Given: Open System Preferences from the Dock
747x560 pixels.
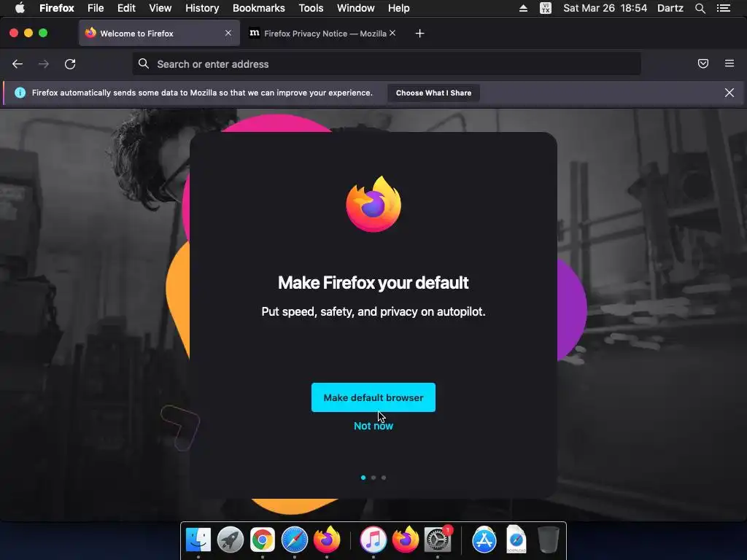Looking at the screenshot, I should click(438, 540).
